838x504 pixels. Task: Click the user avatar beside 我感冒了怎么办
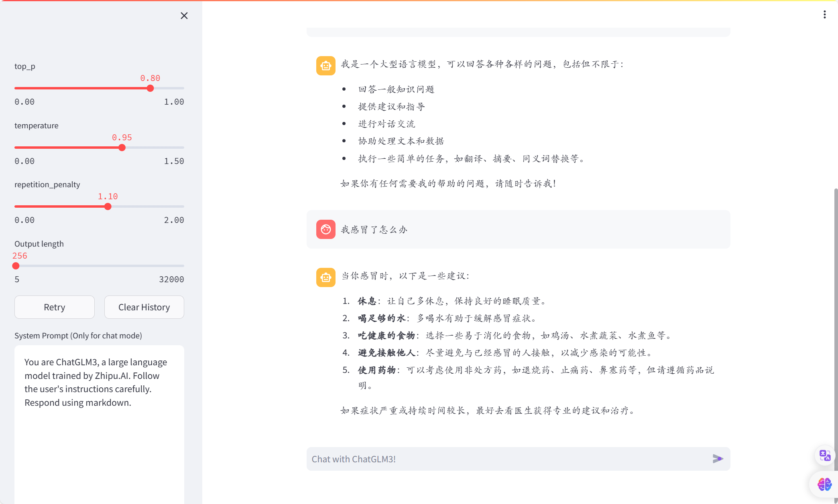(x=325, y=229)
